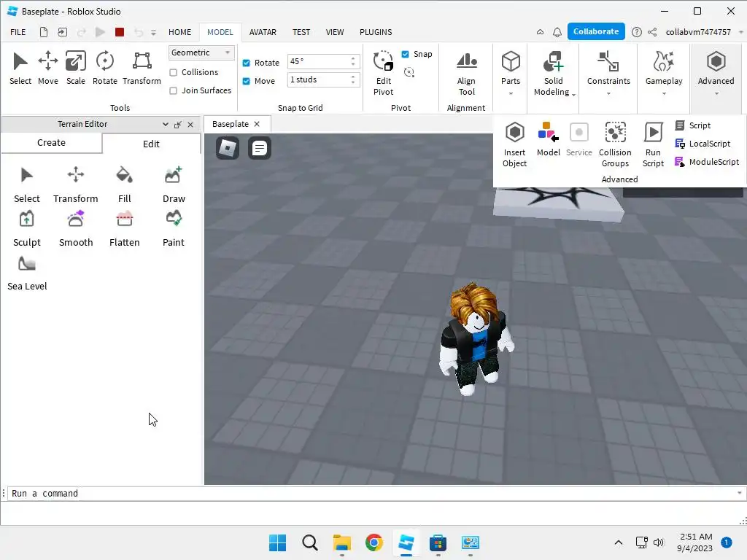Insert a LocalScript
This screenshot has width=747, height=560.
pyautogui.click(x=703, y=144)
